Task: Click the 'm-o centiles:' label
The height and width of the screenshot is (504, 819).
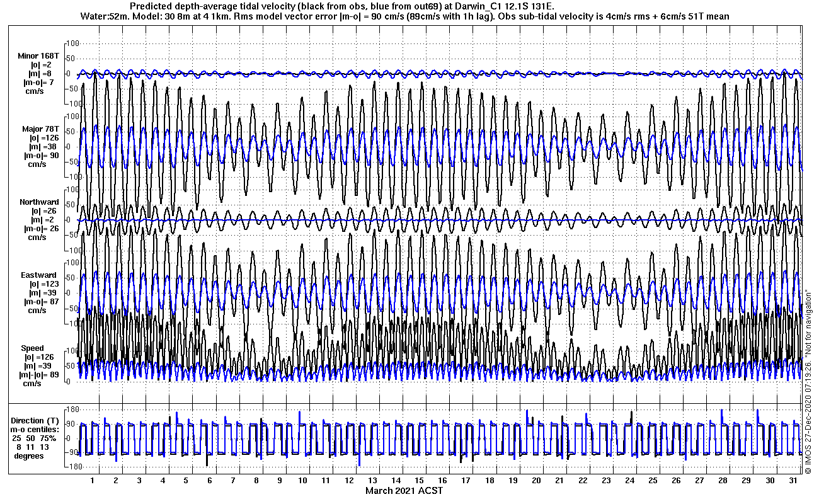Action: [x=36, y=430]
